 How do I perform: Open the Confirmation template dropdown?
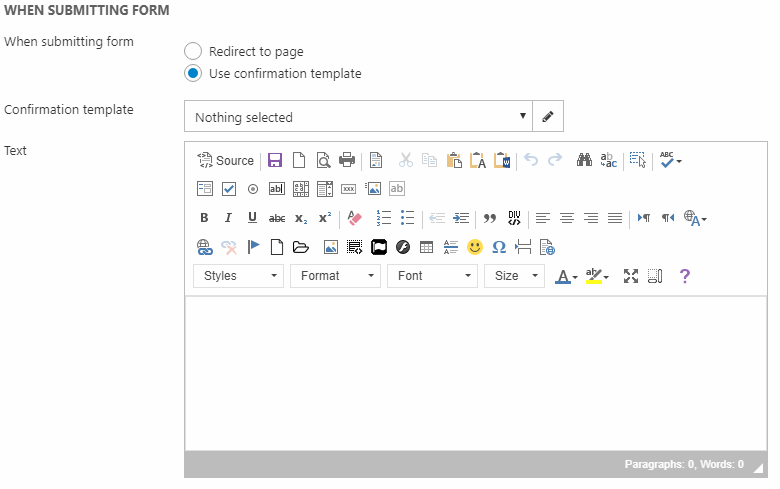[358, 117]
